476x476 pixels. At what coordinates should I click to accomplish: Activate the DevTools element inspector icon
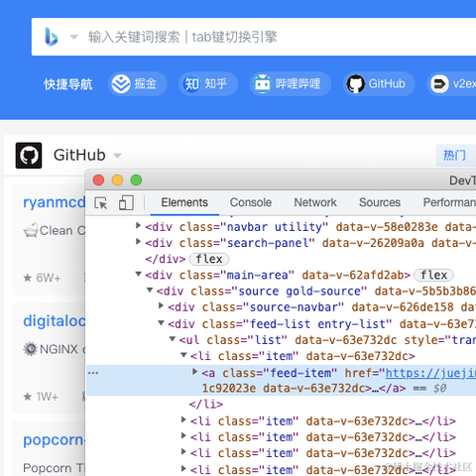(101, 202)
